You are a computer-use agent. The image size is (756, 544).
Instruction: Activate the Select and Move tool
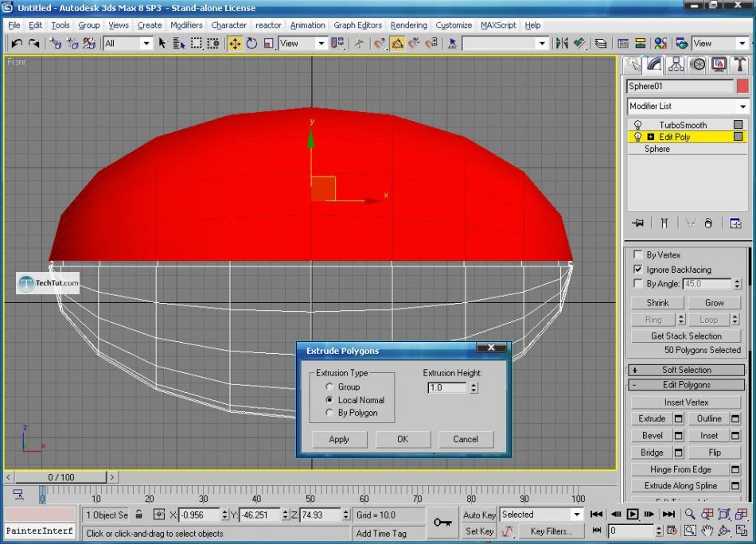[x=235, y=44]
